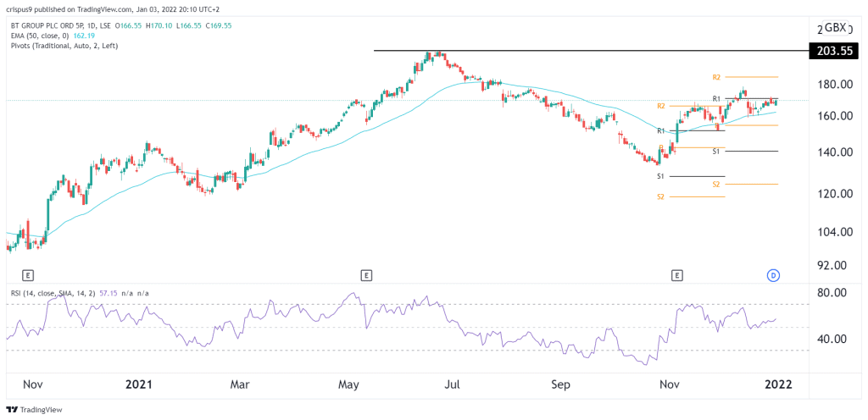Image resolution: width=868 pixels, height=420 pixels.
Task: Open the earnings E marker below November 2020
Action: click(26, 274)
